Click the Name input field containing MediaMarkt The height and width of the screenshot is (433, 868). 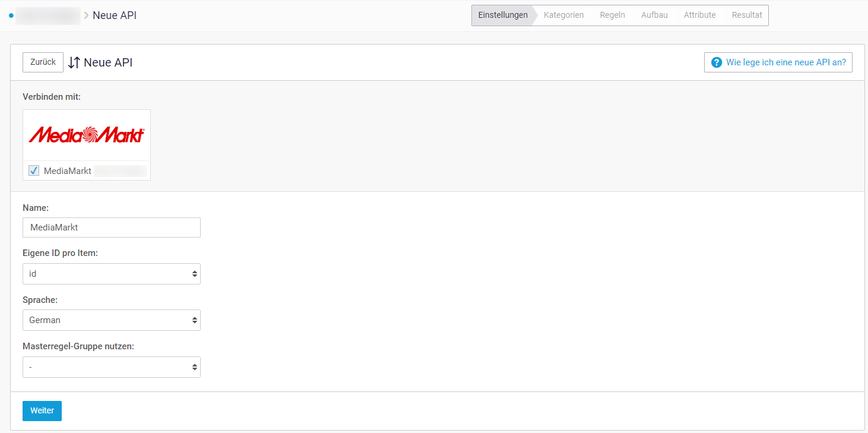coord(112,227)
